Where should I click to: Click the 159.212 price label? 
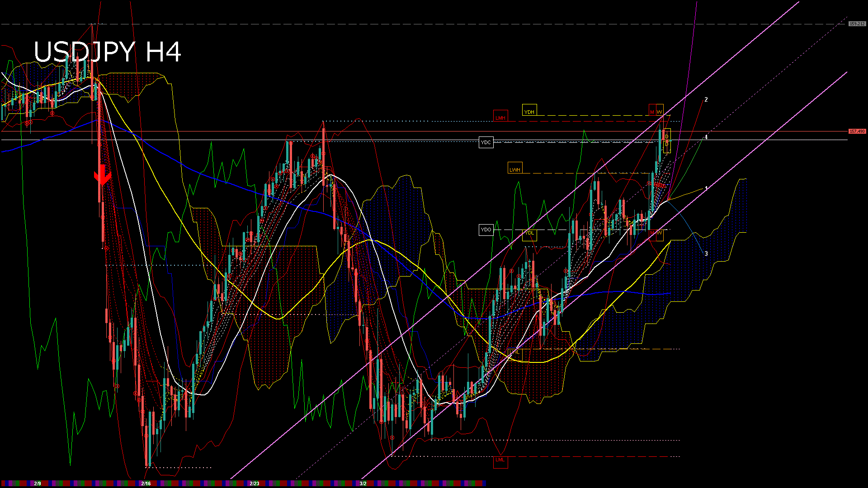point(857,23)
